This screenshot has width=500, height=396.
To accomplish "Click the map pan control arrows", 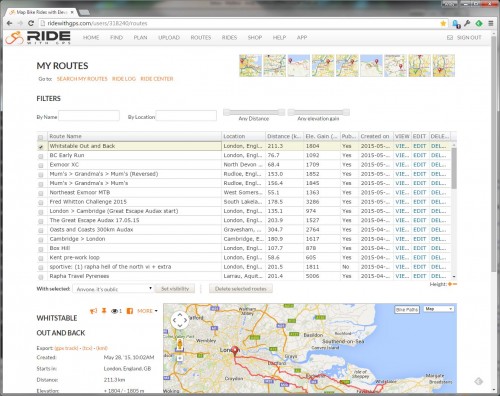I will (x=180, y=320).
